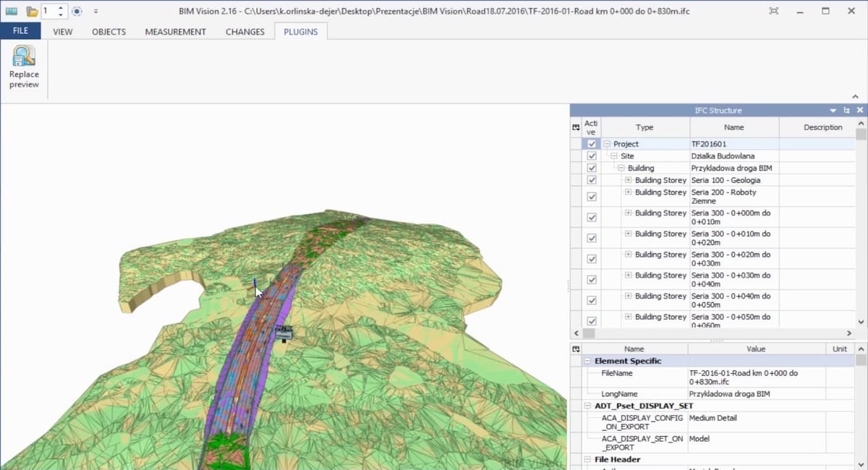Close the IFC Structure panel
The image size is (868, 470).
[x=859, y=111]
